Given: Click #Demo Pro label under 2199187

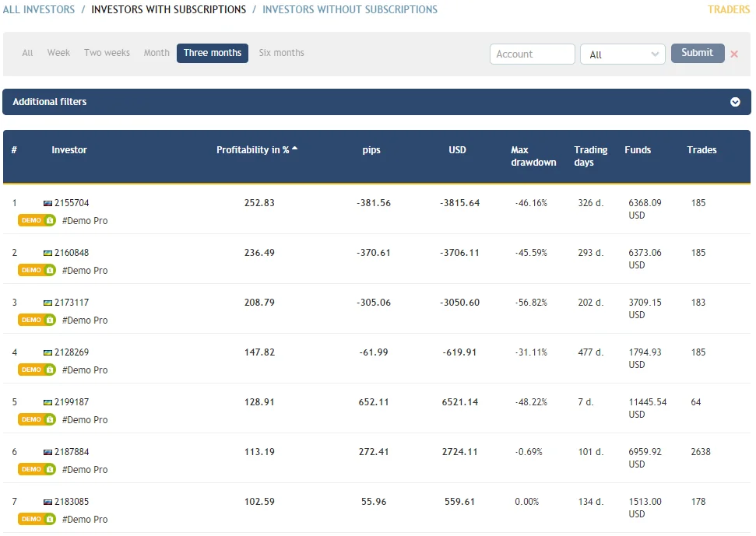Looking at the screenshot, I should [x=85, y=419].
